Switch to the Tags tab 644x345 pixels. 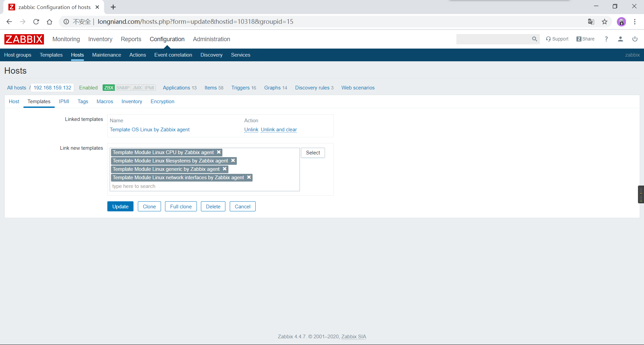83,101
